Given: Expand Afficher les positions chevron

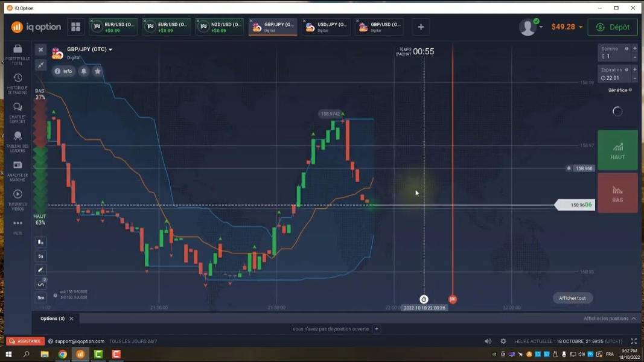Looking at the screenshot, I should point(634,319).
